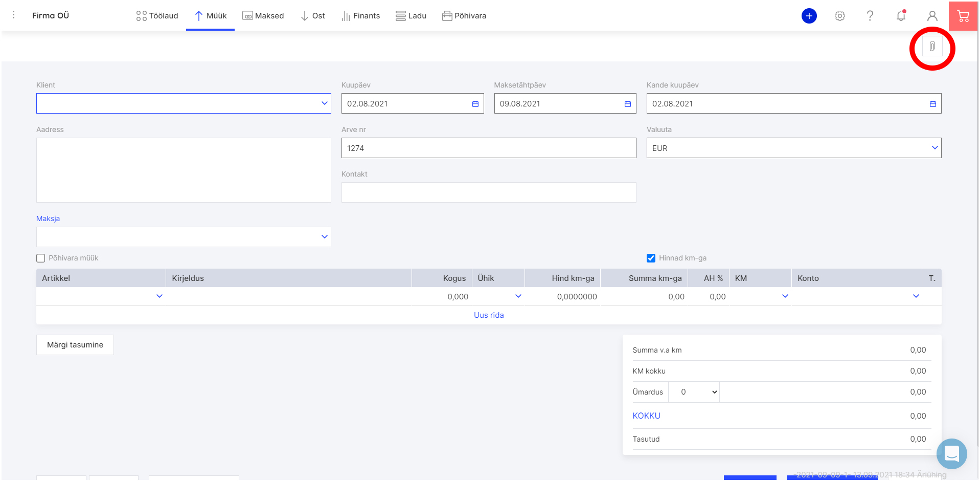Open the Ümardus rounding dropdown
The height and width of the screenshot is (481, 980).
(x=694, y=392)
